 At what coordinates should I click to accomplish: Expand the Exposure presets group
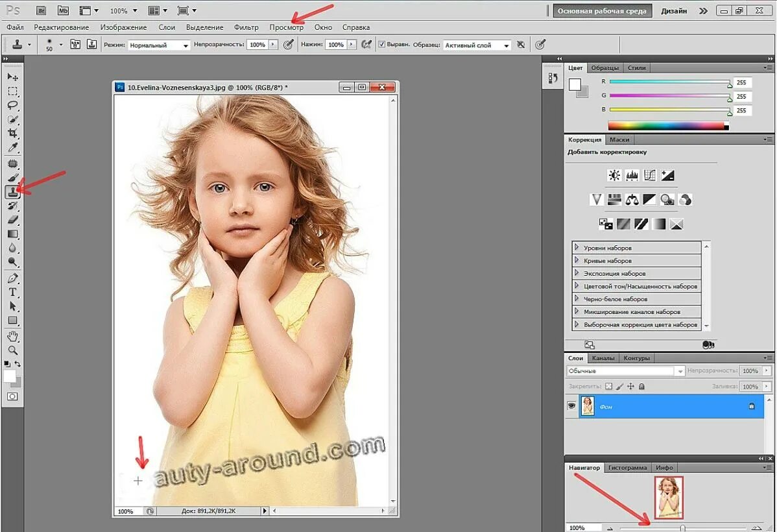(577, 272)
